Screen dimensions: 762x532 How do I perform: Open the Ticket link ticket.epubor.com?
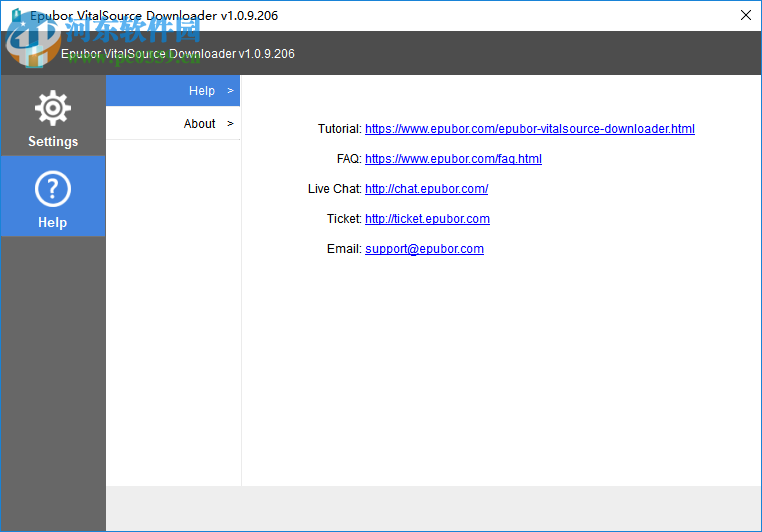tap(427, 219)
